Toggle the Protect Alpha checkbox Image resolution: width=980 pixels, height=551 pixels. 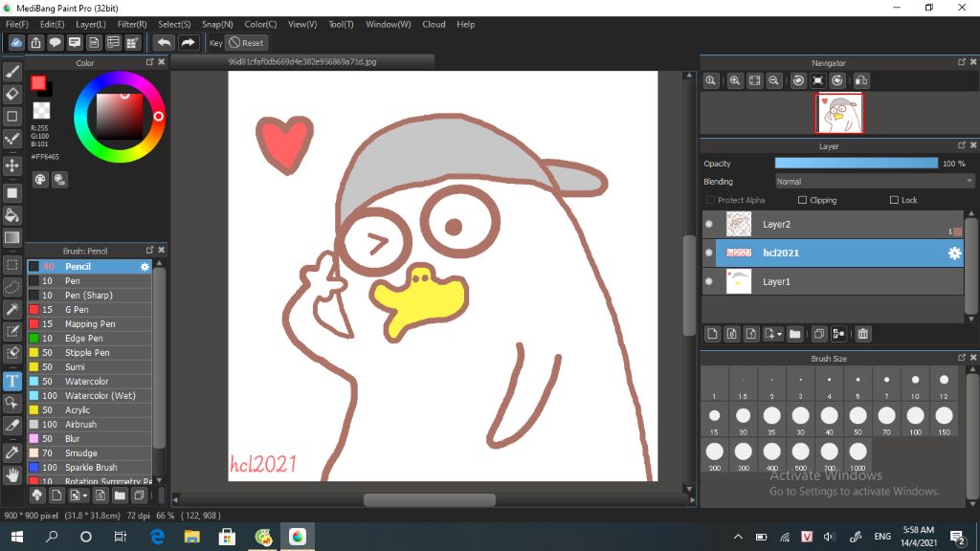pos(710,200)
